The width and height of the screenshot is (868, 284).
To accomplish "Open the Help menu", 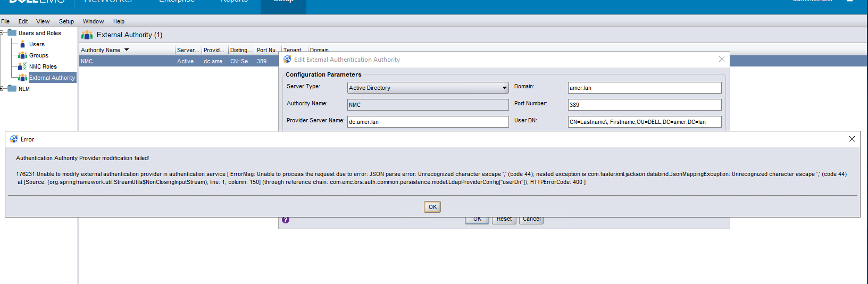I will (x=119, y=21).
